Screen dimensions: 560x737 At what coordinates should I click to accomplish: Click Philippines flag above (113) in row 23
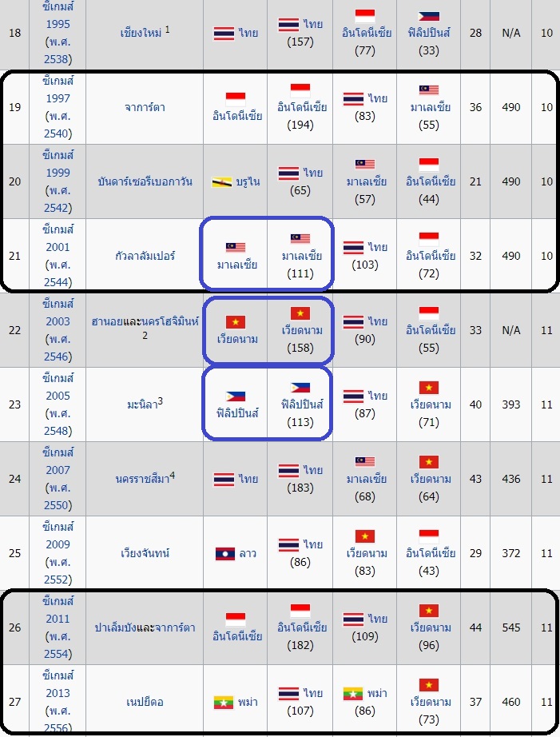click(x=300, y=388)
